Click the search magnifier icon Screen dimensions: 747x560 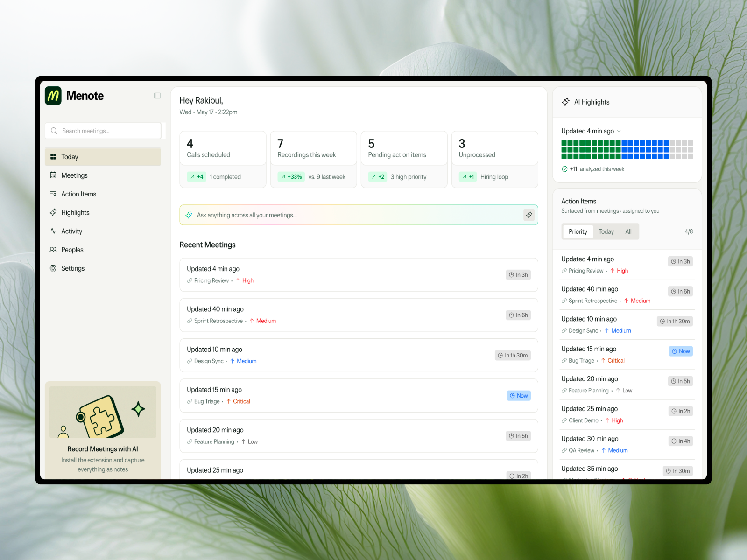click(54, 131)
